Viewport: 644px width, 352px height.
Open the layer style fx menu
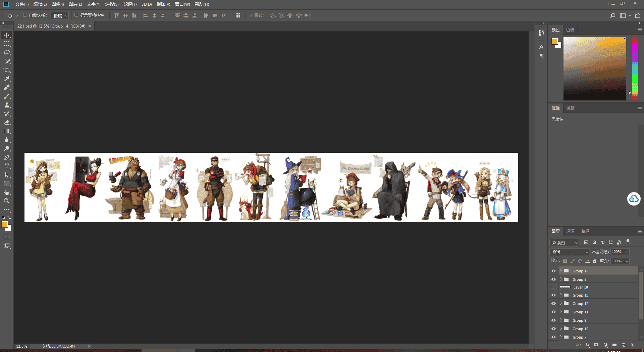point(587,345)
